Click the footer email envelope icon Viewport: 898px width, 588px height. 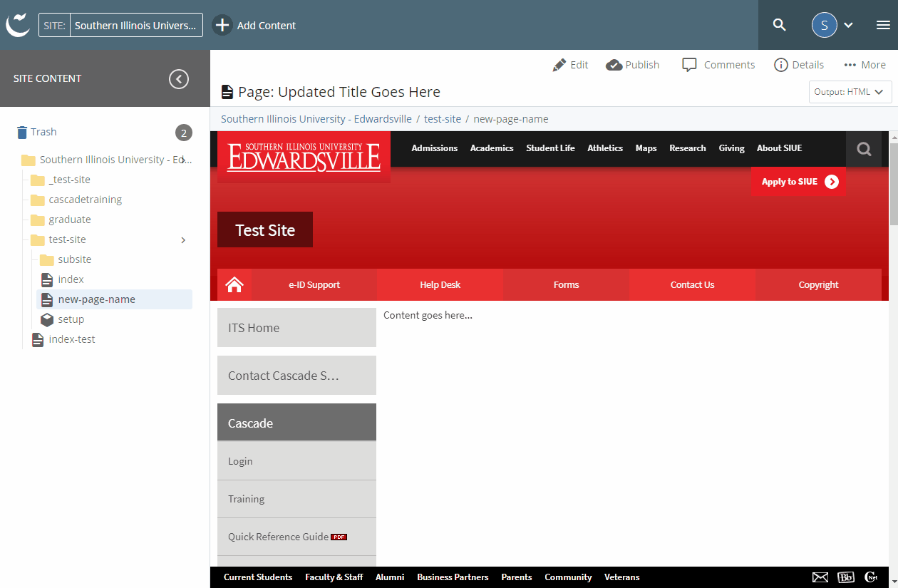pos(820,577)
